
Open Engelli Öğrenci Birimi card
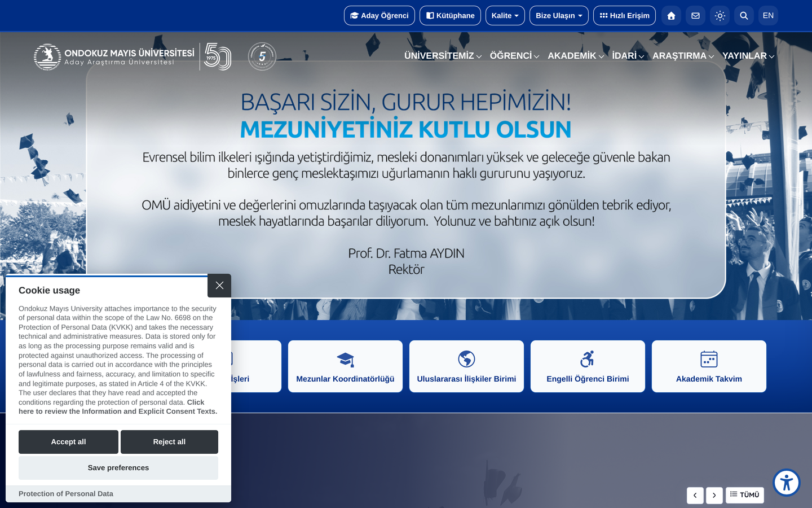(x=588, y=366)
